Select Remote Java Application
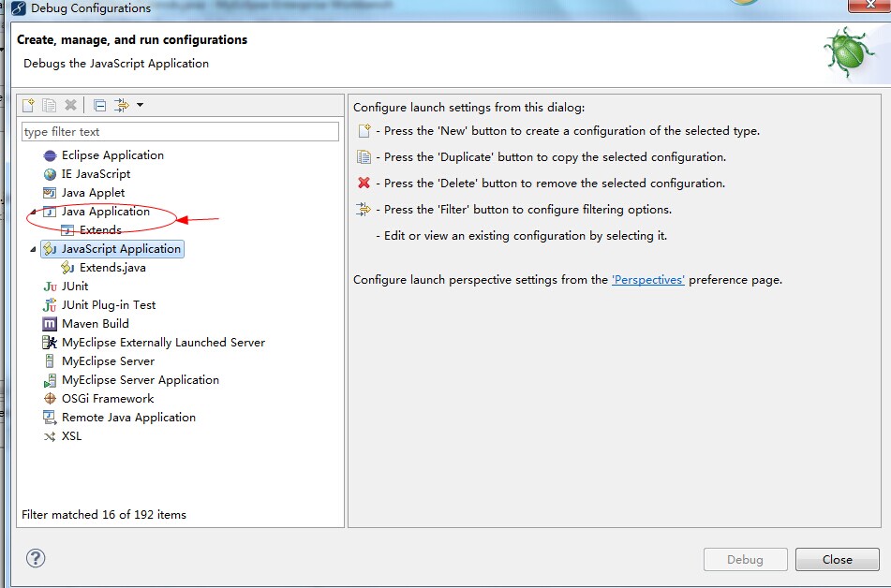 coord(128,418)
